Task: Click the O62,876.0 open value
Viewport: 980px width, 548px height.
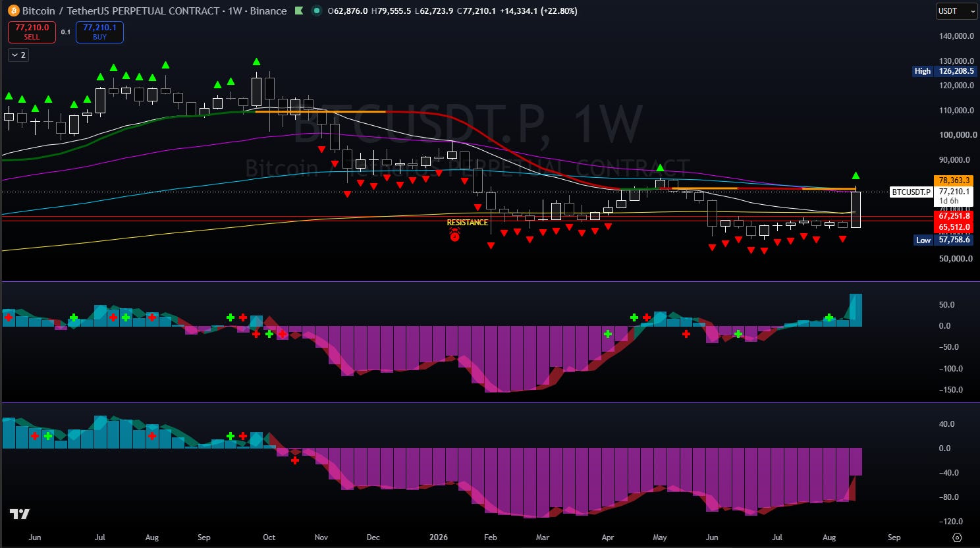Action: (348, 11)
